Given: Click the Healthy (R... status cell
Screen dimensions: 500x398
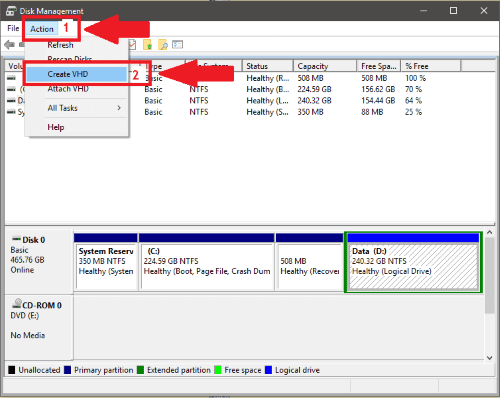Looking at the screenshot, I should tap(268, 78).
